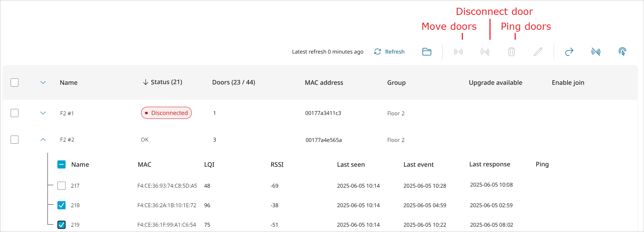The width and height of the screenshot is (644, 232).
Task: Collapse the F2 #2 row
Action: tap(43, 140)
